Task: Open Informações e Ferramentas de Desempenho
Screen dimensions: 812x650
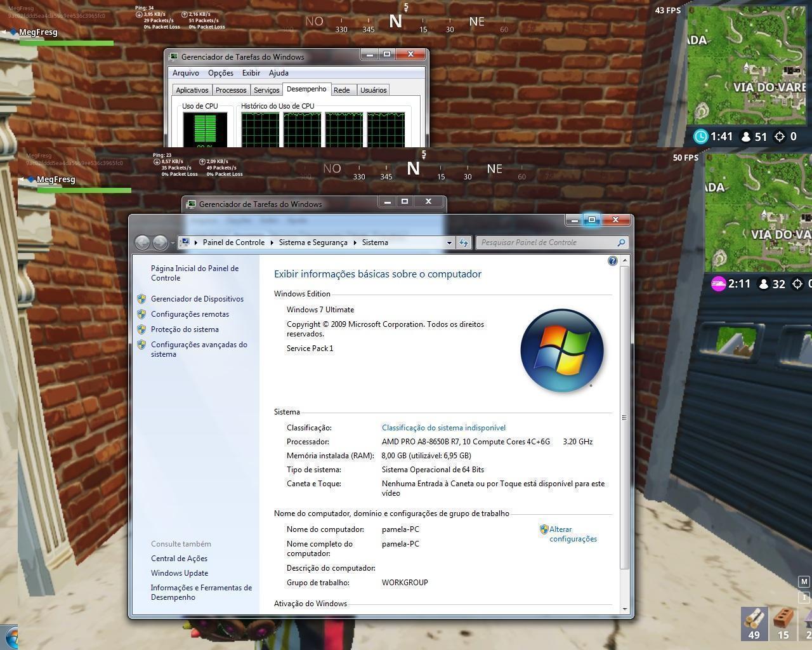Action: click(201, 592)
